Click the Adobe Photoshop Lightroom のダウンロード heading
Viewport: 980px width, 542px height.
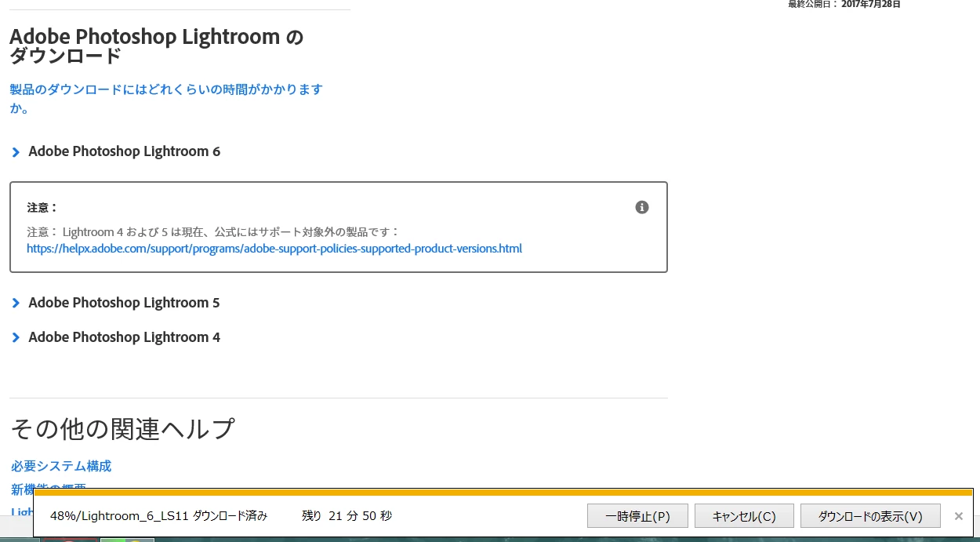point(157,46)
